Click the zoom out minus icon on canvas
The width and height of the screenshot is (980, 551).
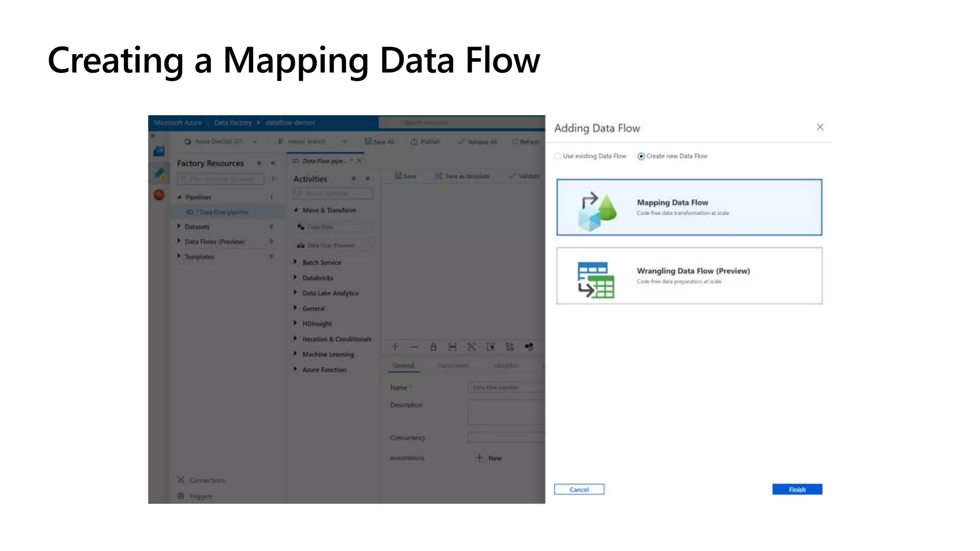[414, 347]
